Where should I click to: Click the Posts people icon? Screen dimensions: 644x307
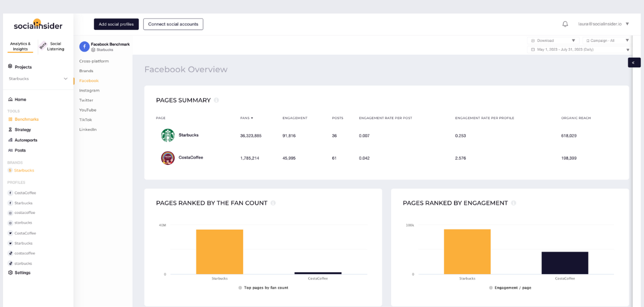point(10,150)
